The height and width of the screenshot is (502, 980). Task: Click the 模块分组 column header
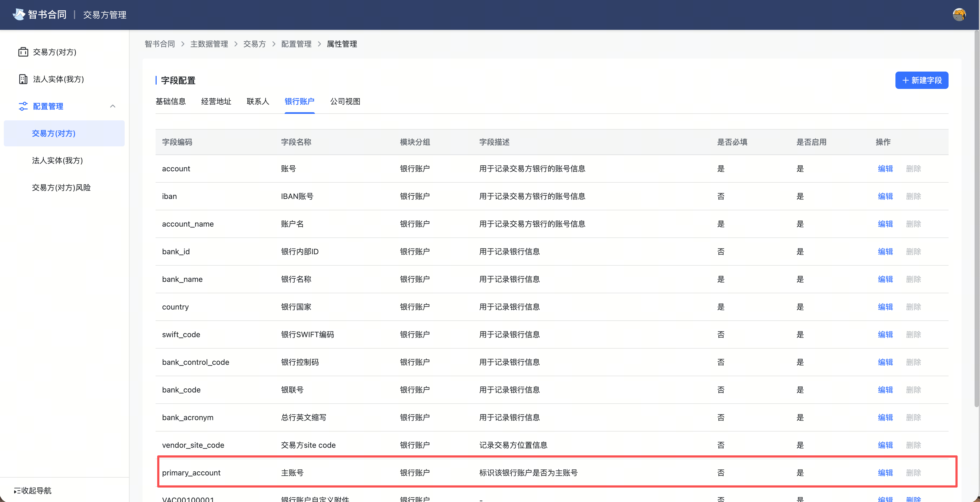tap(415, 142)
